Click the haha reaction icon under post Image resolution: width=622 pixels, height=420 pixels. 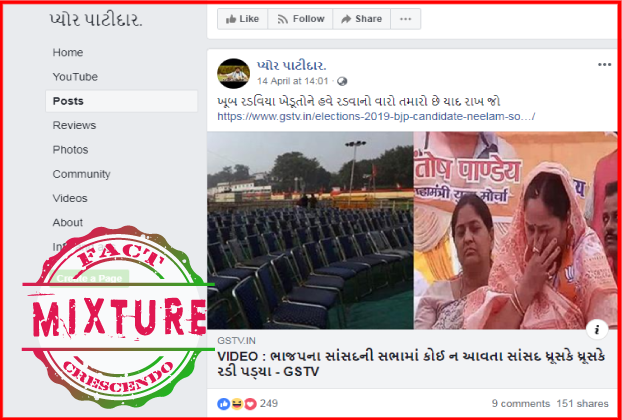(237, 404)
